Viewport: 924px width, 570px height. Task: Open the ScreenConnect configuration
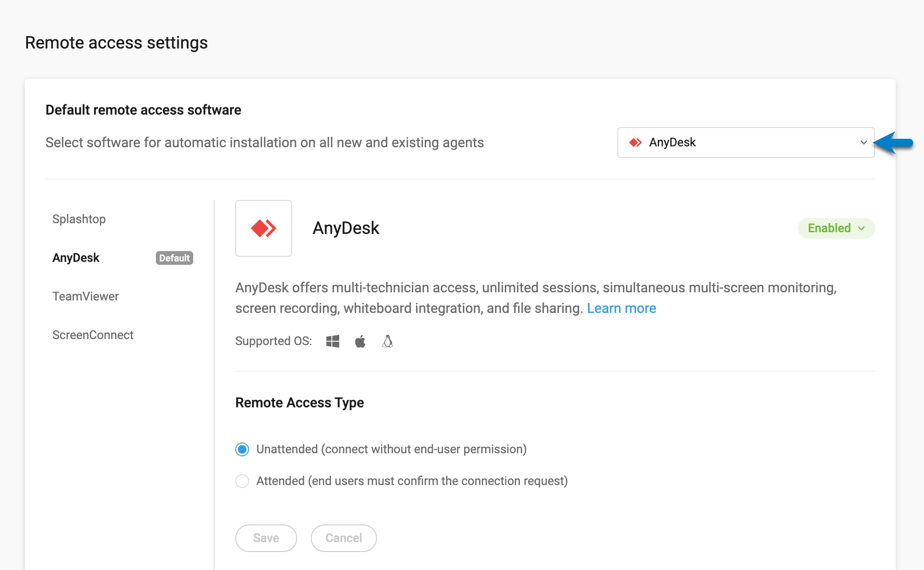click(93, 335)
